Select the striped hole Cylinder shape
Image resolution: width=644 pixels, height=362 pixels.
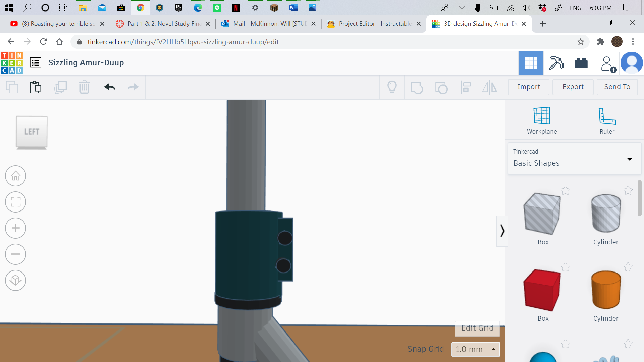point(606,214)
